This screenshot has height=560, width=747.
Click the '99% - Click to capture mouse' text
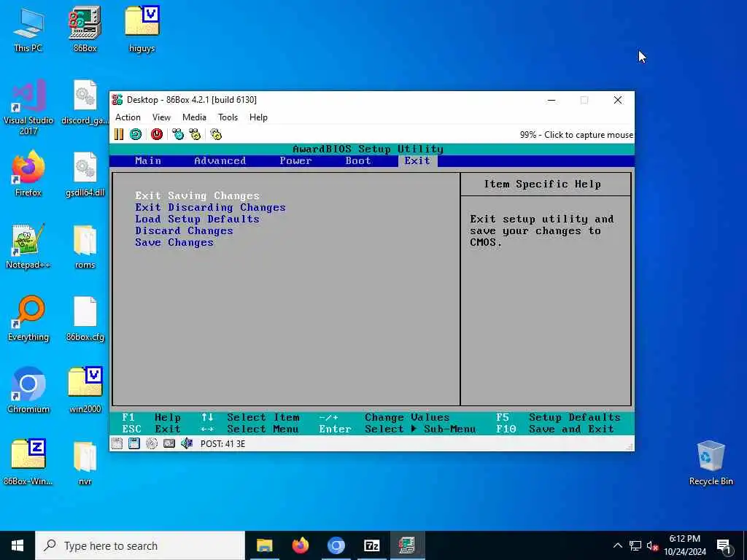tap(576, 135)
